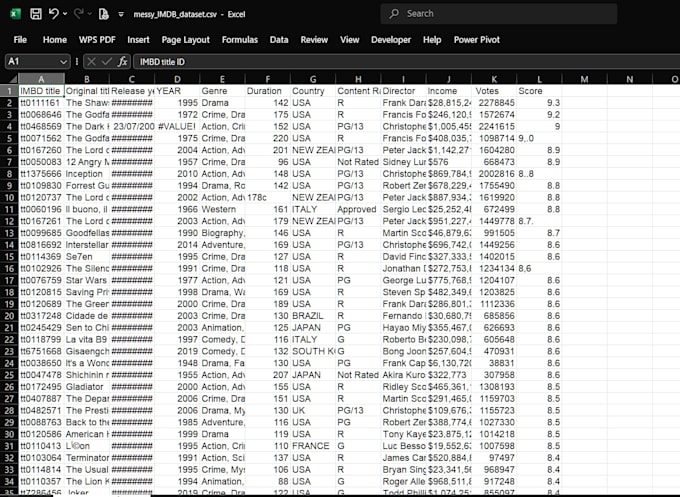Image resolution: width=680 pixels, height=497 pixels.
Task: Open the File tab
Action: (x=20, y=40)
